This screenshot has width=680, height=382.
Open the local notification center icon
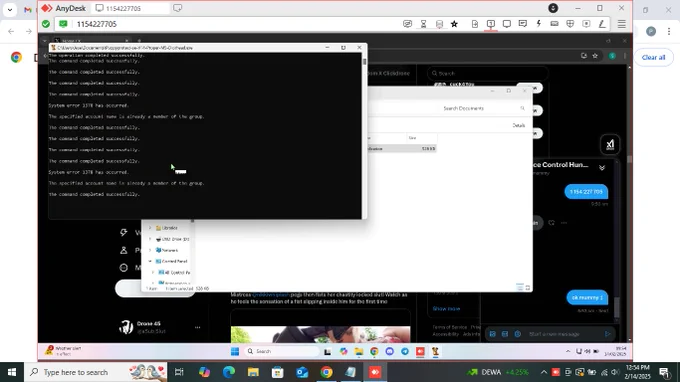pos(664,372)
